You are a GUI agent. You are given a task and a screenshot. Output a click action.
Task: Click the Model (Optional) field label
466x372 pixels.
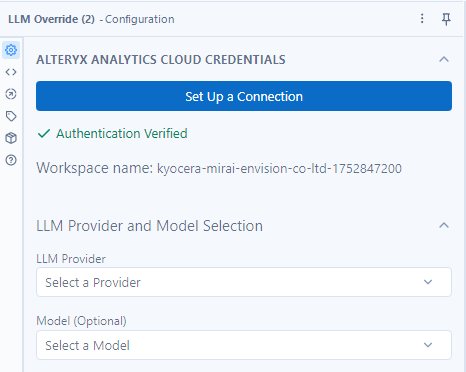click(x=81, y=321)
